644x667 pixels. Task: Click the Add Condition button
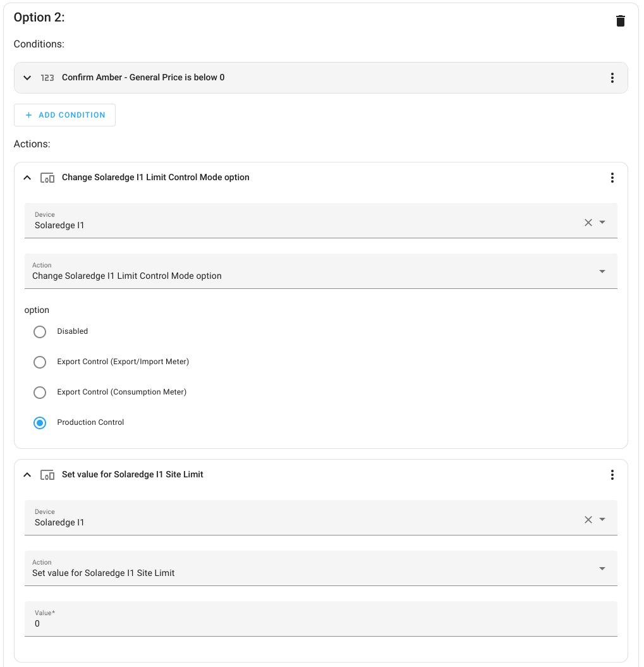coord(64,115)
